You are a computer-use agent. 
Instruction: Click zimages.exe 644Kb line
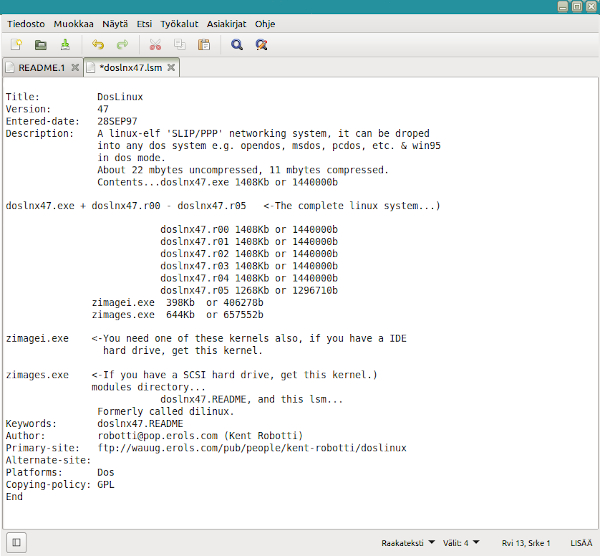click(x=178, y=315)
